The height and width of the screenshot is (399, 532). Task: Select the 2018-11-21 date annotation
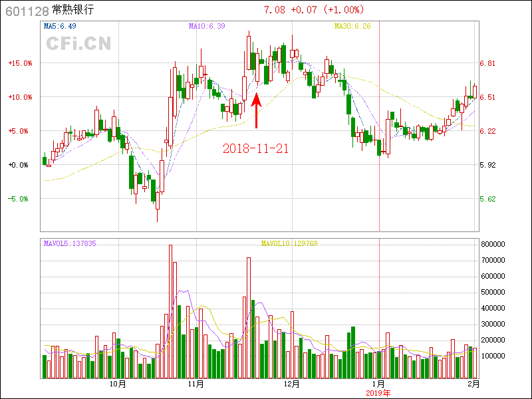(x=256, y=148)
